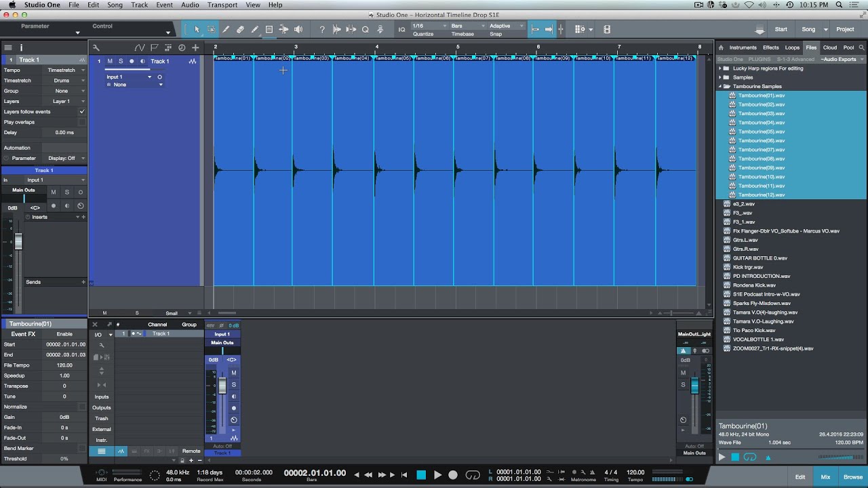
Task: Start playback in transport
Action: [437, 475]
